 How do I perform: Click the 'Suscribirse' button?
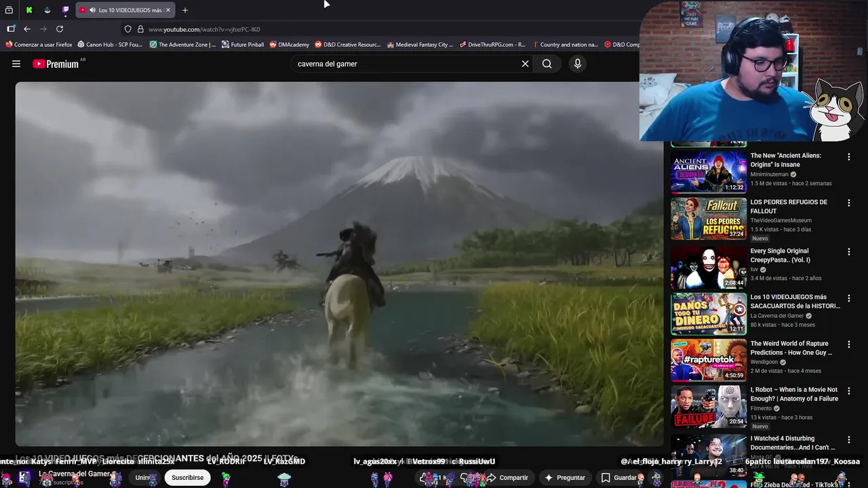(187, 478)
